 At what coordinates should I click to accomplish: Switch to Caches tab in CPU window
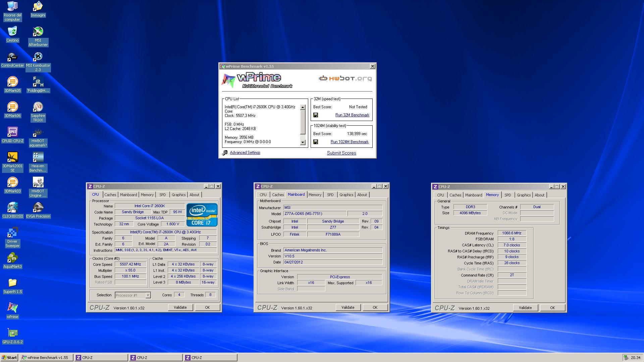(110, 195)
